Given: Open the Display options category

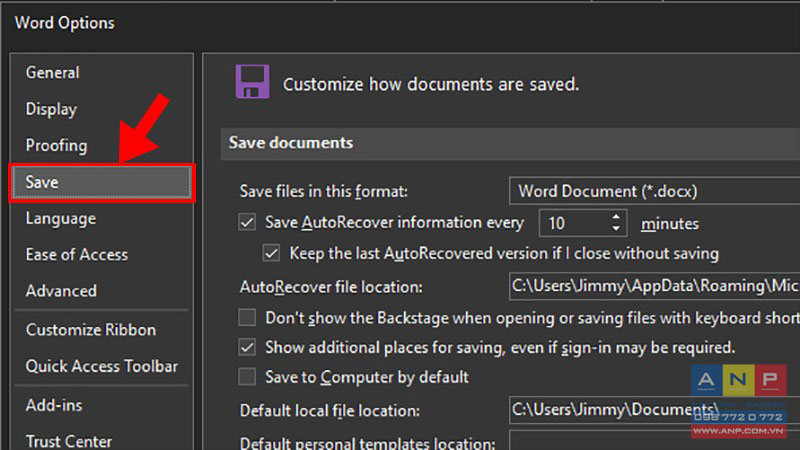Looking at the screenshot, I should (52, 109).
